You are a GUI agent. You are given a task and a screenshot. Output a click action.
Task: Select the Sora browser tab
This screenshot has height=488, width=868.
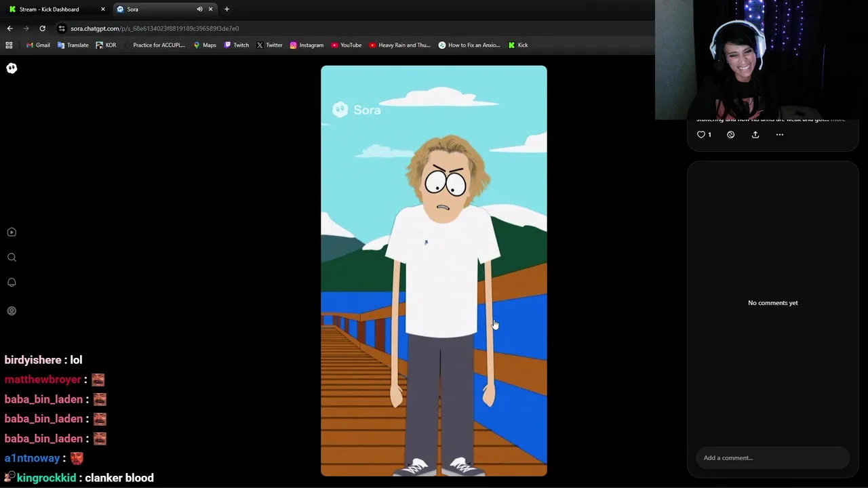[164, 9]
